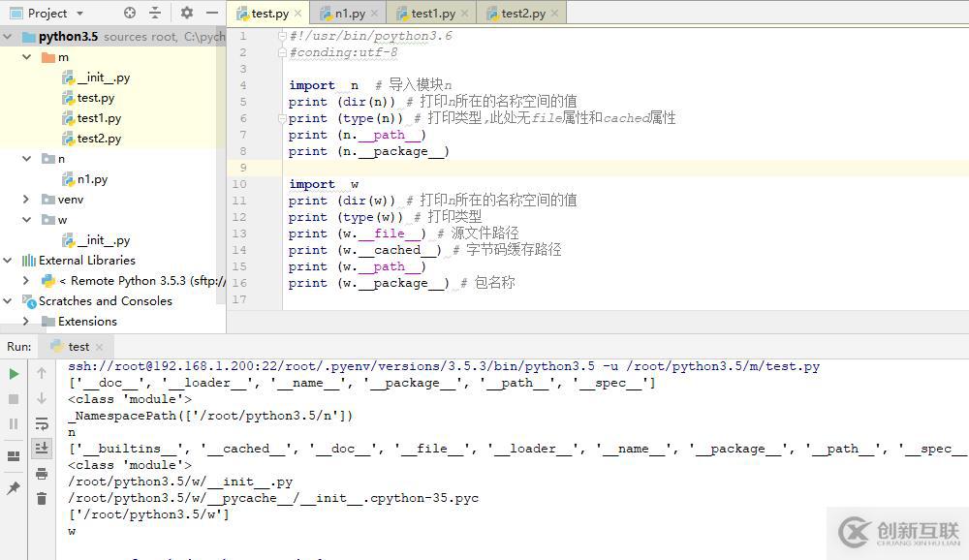This screenshot has height=560, width=969.
Task: Click the Project tree vertical scrollbar
Action: tap(221, 167)
